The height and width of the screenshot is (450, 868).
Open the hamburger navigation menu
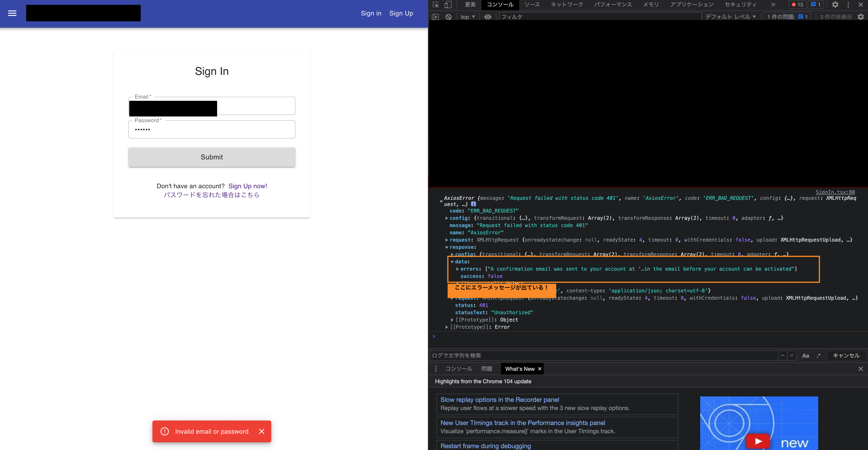pyautogui.click(x=12, y=13)
